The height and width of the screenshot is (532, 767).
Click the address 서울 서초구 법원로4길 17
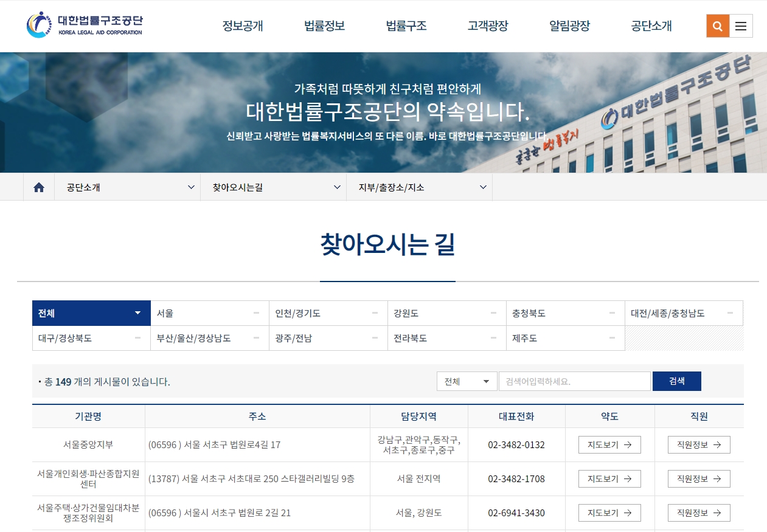(x=215, y=444)
